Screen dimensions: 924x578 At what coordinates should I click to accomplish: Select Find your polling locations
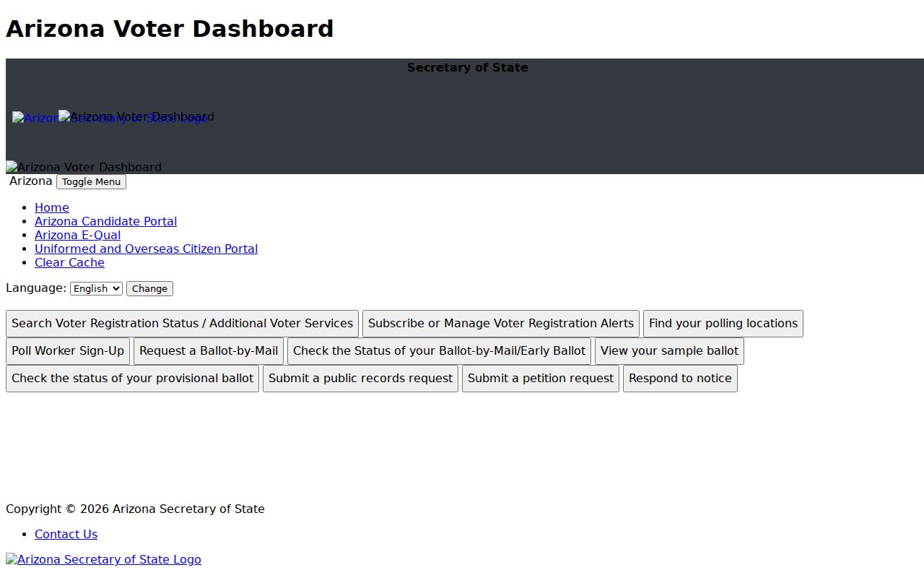(x=723, y=324)
